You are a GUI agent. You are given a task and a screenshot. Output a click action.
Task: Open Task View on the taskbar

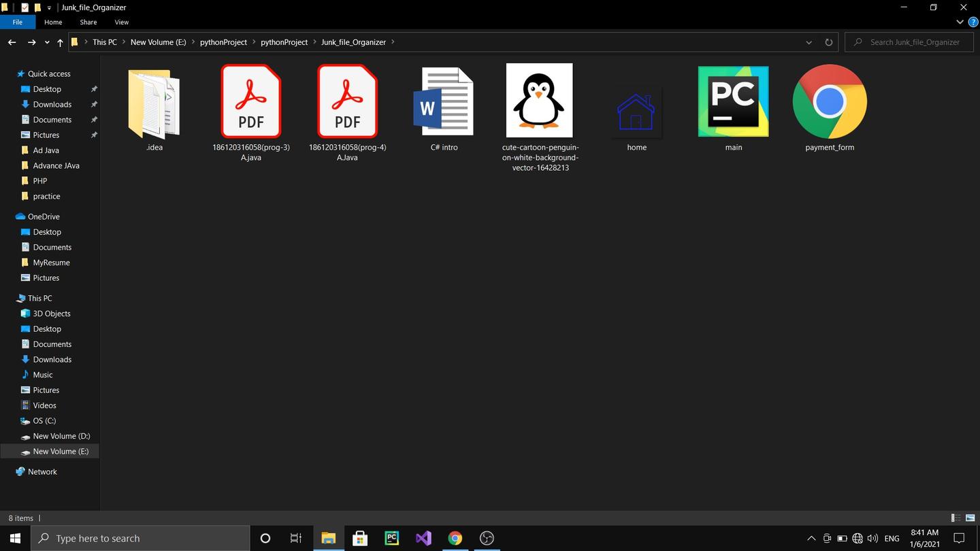(x=296, y=538)
